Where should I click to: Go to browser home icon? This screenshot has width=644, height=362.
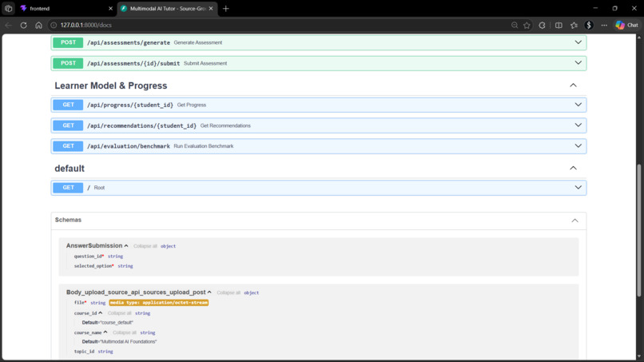click(38, 25)
